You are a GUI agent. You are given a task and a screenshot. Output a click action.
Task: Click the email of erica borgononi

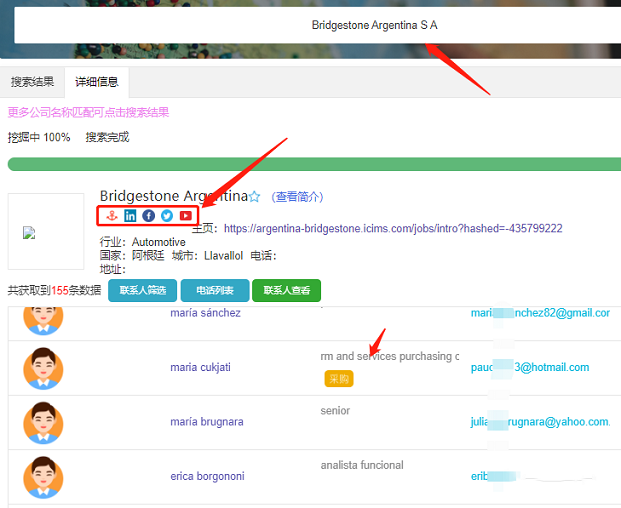(493, 476)
